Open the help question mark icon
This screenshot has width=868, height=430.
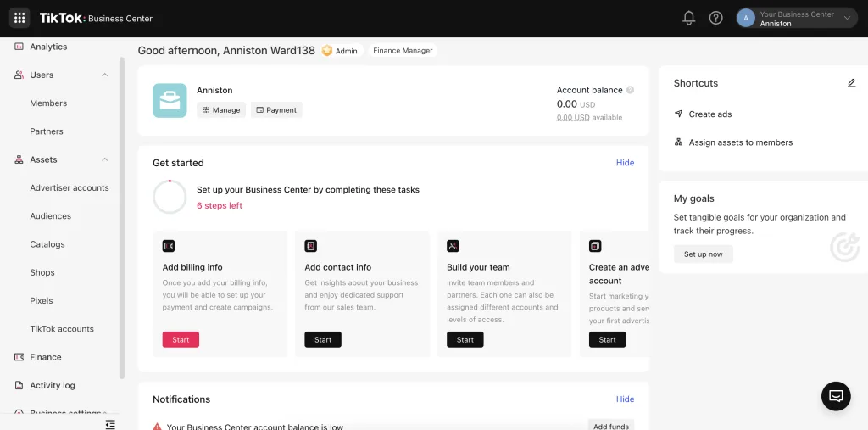pyautogui.click(x=715, y=19)
